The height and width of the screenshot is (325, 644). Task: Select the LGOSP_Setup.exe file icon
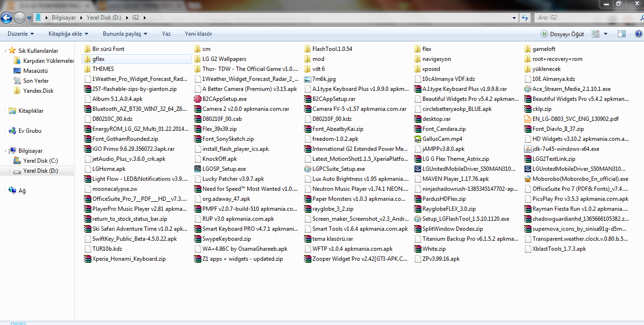point(198,169)
